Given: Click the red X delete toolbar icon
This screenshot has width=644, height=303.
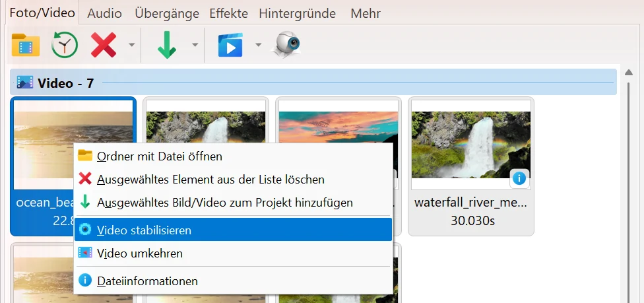Looking at the screenshot, I should coord(104,44).
